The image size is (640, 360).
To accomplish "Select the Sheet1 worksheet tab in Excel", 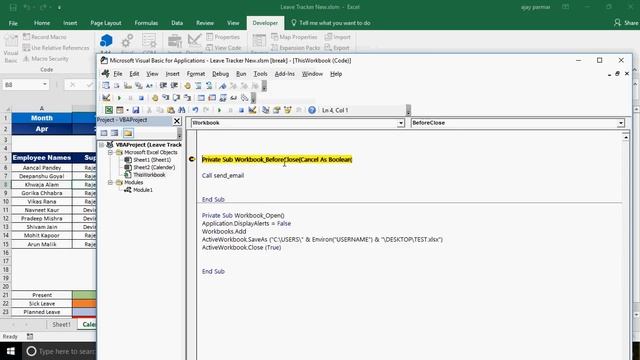I will [x=61, y=324].
